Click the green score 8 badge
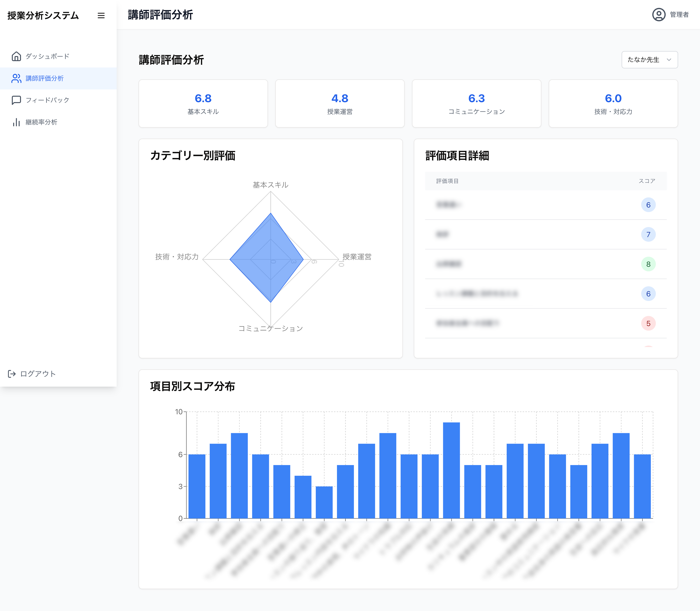 click(x=648, y=264)
